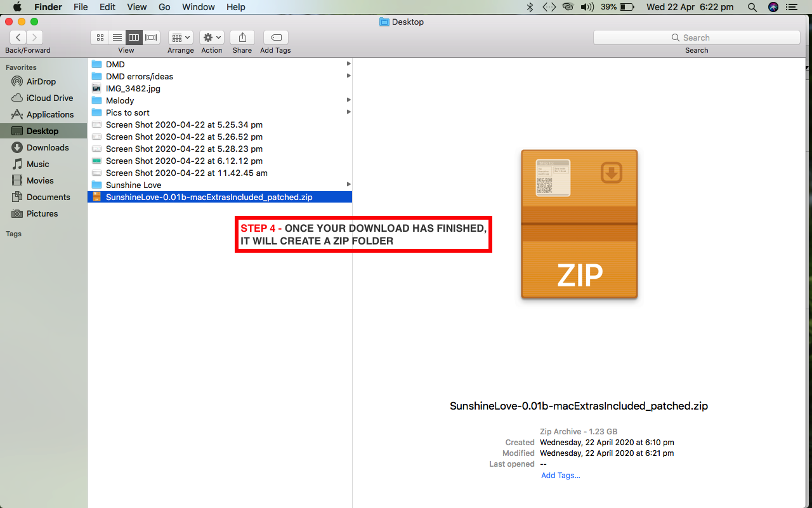Switch to list view in toolbar
The image size is (812, 508).
tap(117, 37)
